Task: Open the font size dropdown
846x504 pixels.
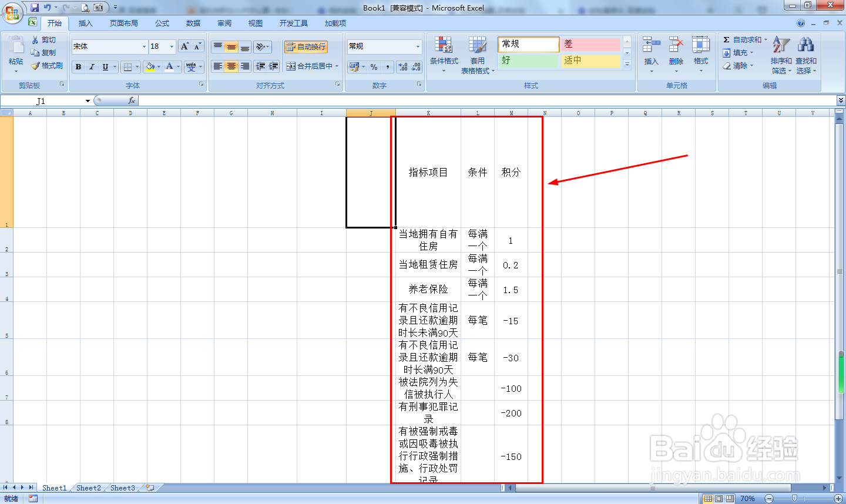Action: coord(172,46)
